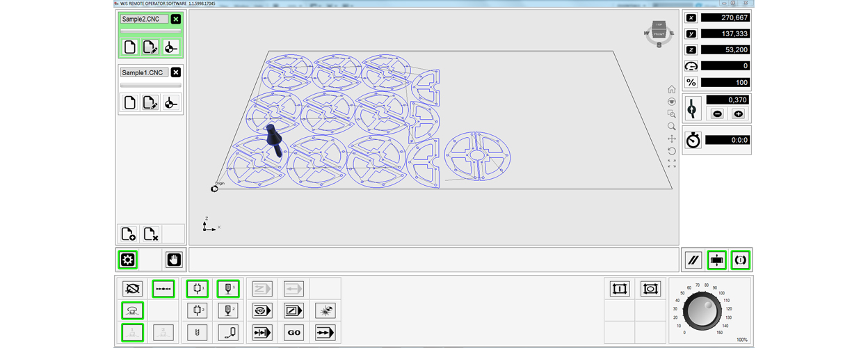Click the X coordinate label
Viewport: 868px width, 348px height.
click(x=691, y=18)
